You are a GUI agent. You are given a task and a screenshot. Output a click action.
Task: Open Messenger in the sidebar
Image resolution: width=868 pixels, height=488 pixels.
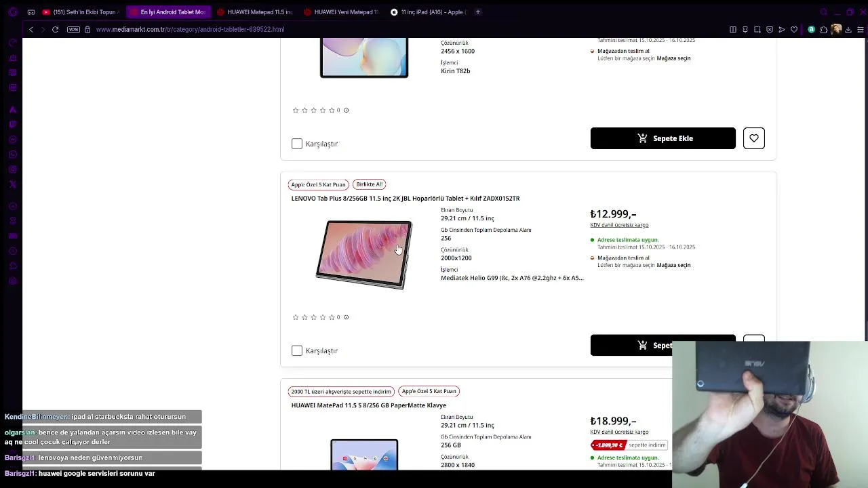tap(12, 140)
